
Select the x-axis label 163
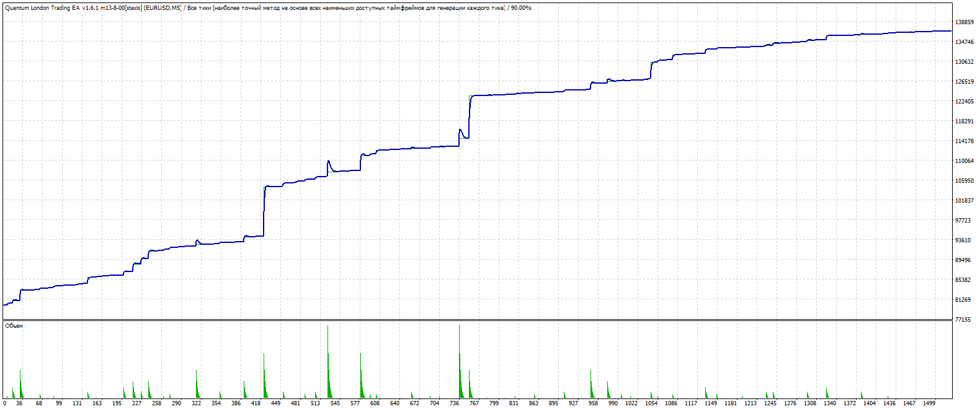tap(97, 403)
